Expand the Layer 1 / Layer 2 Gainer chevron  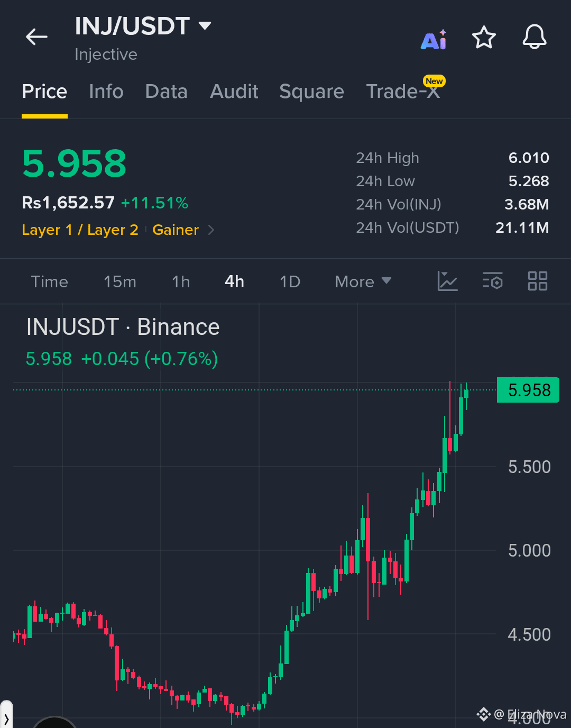click(211, 230)
